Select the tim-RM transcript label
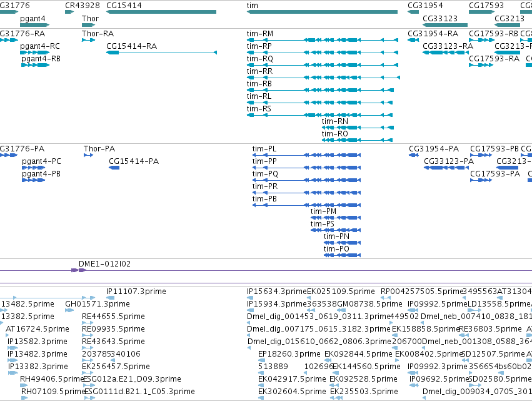This screenshot has height=401, width=532. (260, 34)
